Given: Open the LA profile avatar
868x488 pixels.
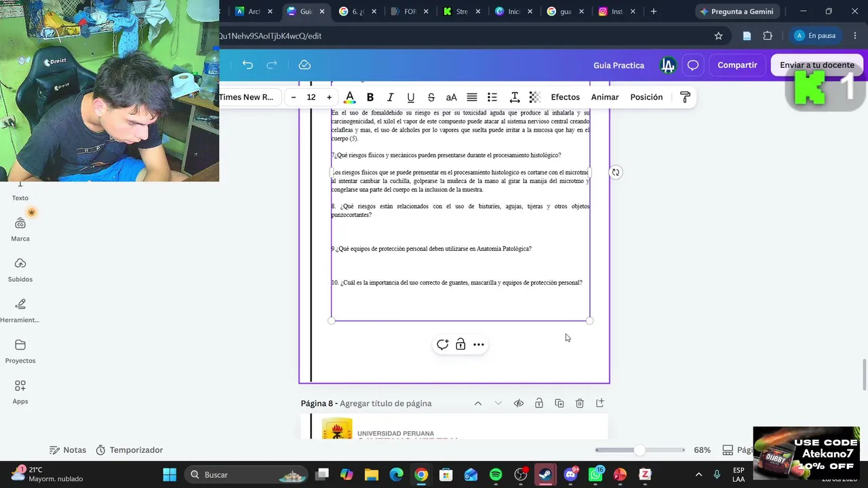Looking at the screenshot, I should [668, 65].
